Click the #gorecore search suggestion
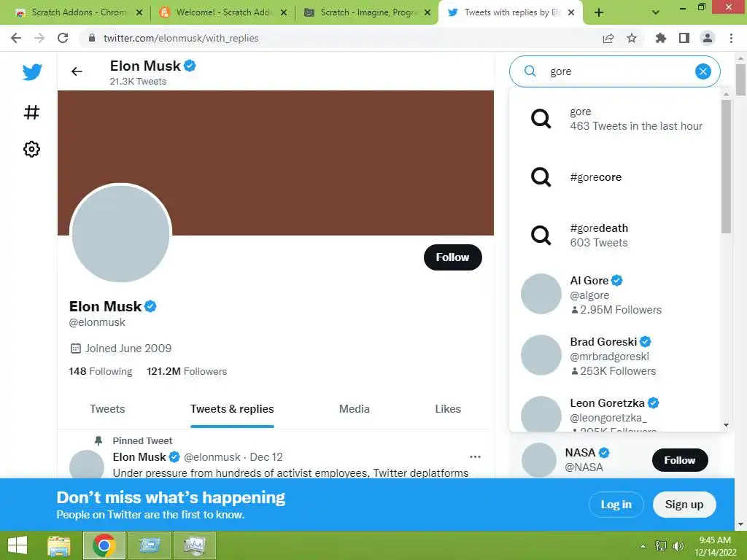The image size is (747, 560). [x=595, y=177]
